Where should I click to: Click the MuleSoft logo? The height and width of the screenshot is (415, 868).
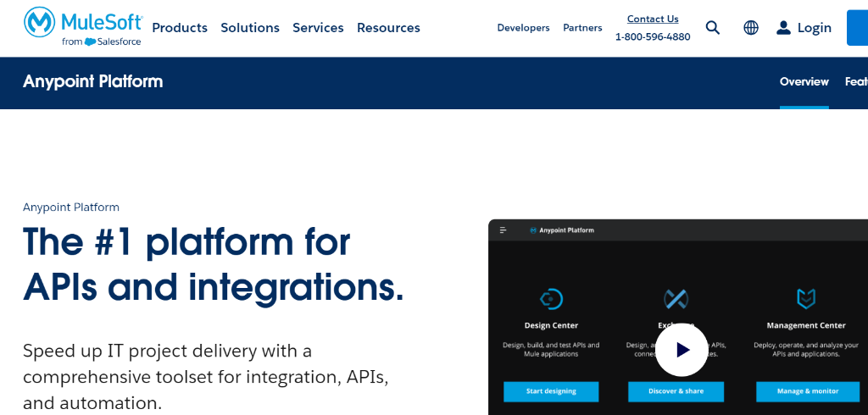tap(83, 26)
